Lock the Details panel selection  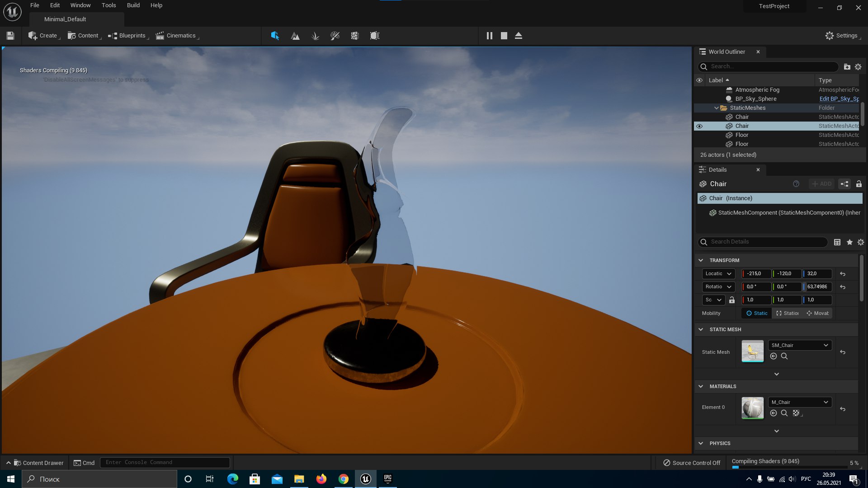(859, 184)
